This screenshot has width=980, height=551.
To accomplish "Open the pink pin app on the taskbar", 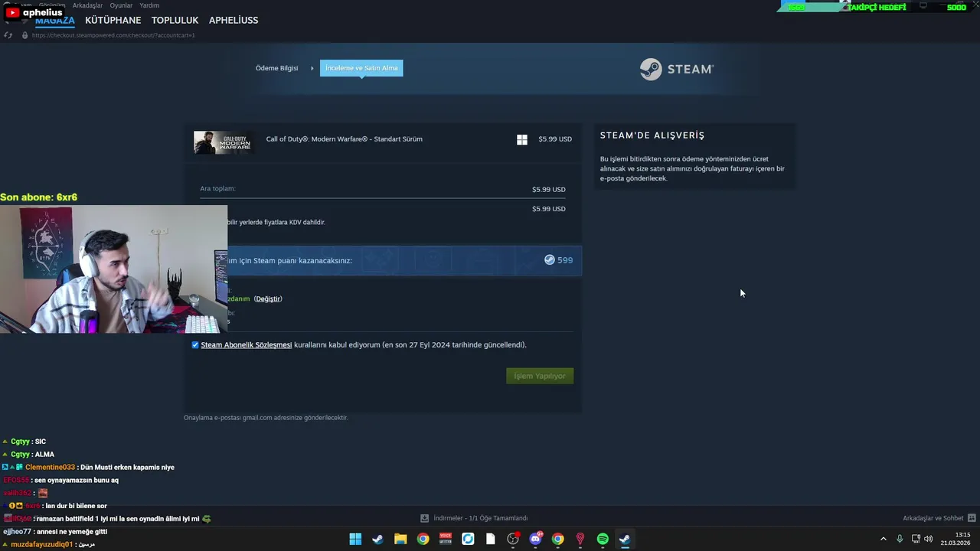I will pos(580,539).
